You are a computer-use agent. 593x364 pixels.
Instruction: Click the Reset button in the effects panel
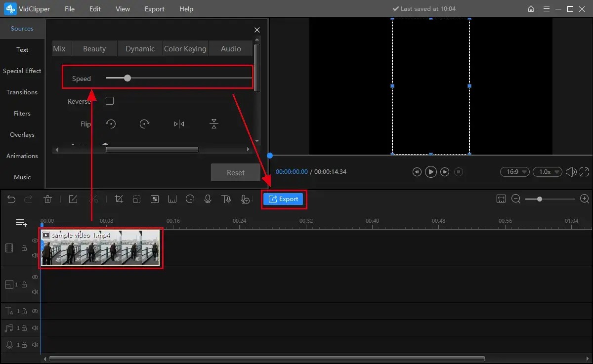click(x=236, y=172)
